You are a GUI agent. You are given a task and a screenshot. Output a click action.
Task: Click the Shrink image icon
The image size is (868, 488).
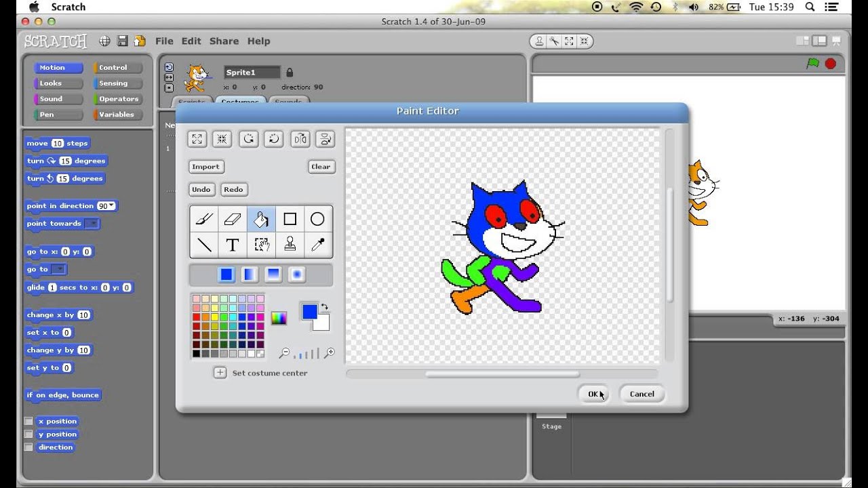[x=222, y=139]
